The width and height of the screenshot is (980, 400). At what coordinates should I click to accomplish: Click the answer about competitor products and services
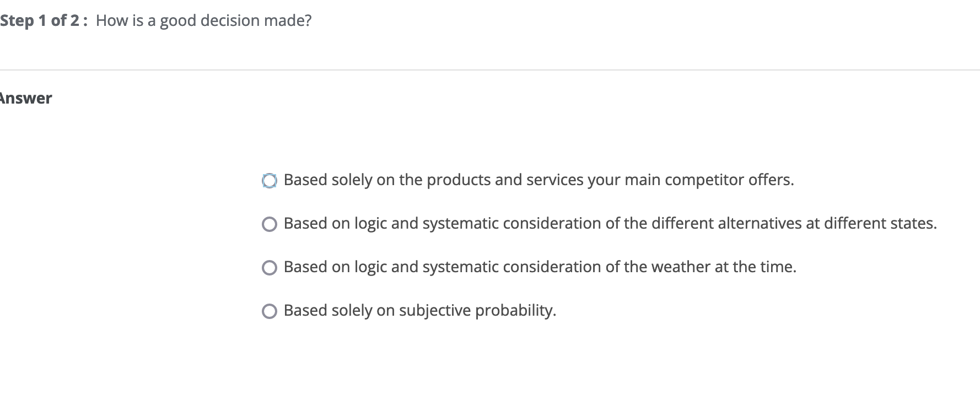(539, 180)
